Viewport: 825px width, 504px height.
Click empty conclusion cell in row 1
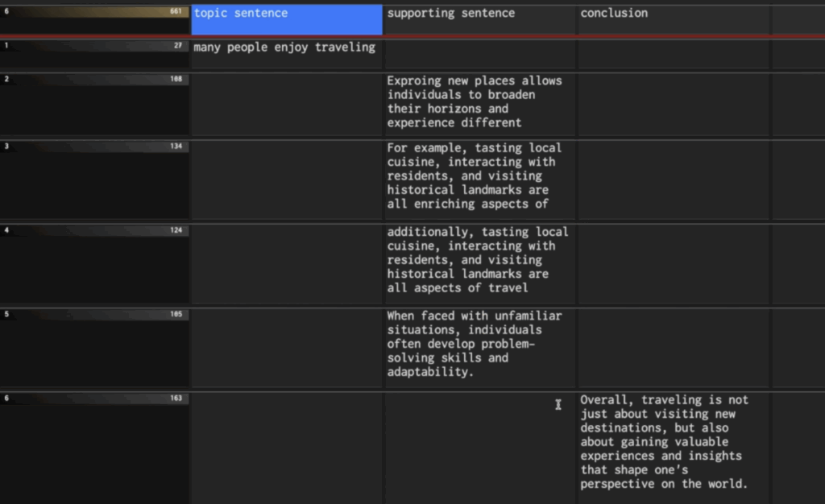674,54
